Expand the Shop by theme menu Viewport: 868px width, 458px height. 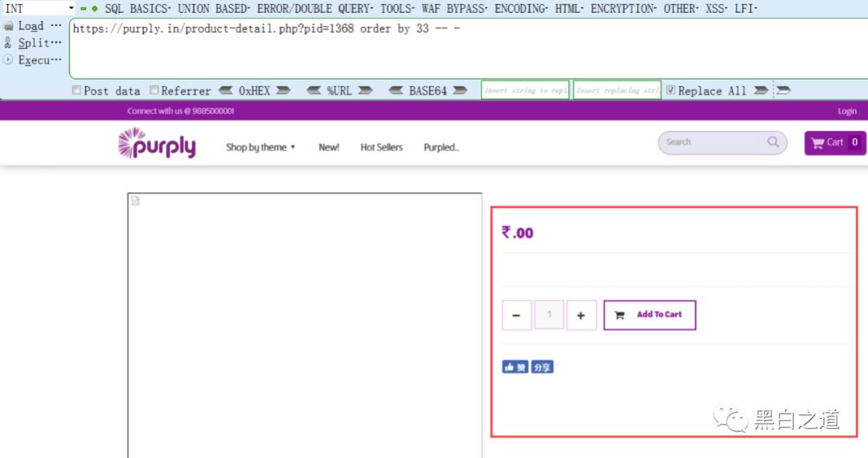click(x=260, y=147)
